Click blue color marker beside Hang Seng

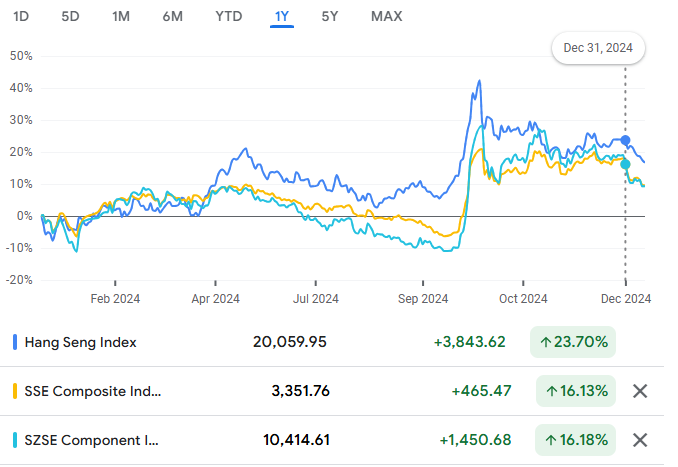pos(15,342)
